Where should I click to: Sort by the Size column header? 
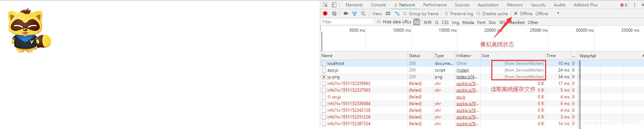[513, 56]
